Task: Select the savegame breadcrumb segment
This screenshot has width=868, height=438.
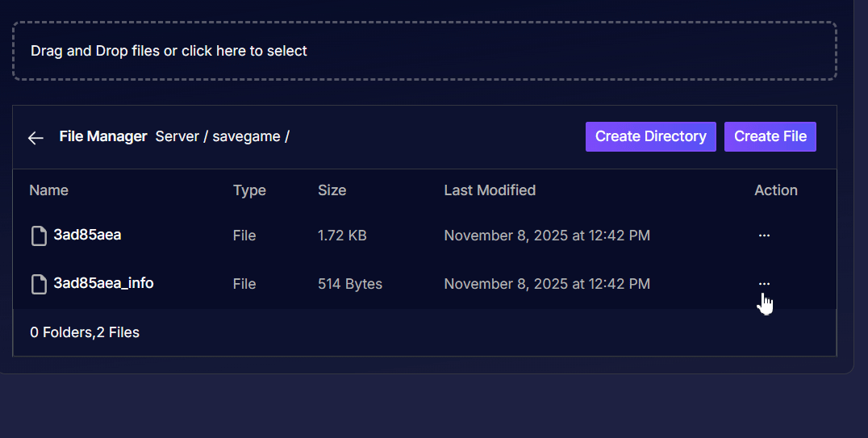Action: coord(246,136)
